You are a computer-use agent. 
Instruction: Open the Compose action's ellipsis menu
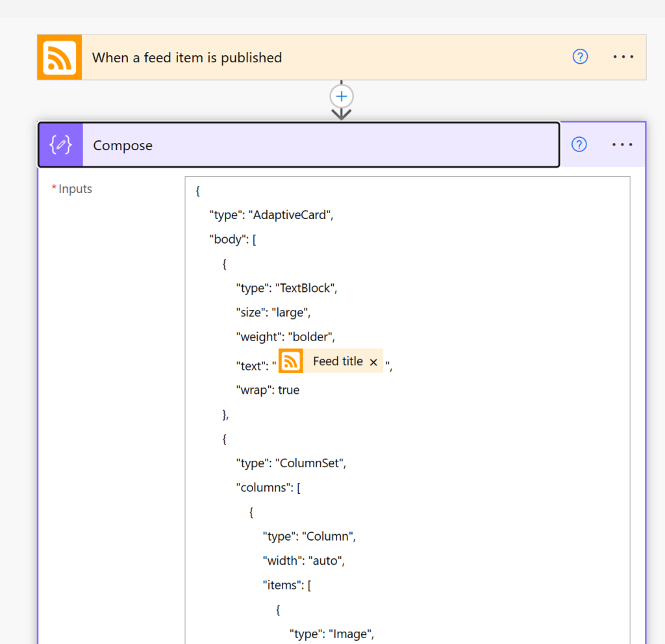click(x=622, y=144)
